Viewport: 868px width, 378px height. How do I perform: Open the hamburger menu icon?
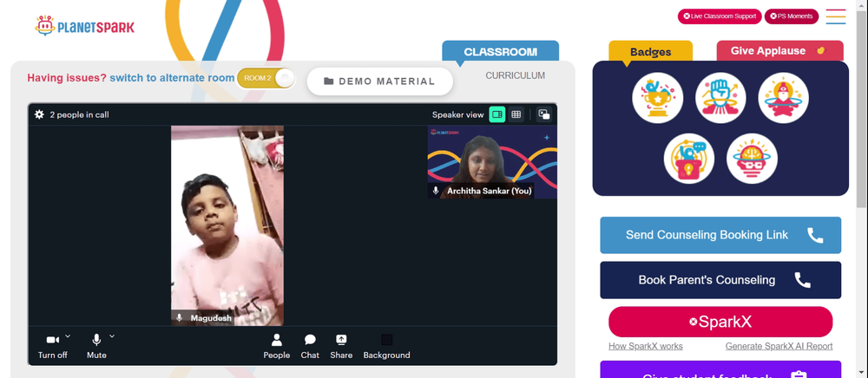tap(835, 16)
